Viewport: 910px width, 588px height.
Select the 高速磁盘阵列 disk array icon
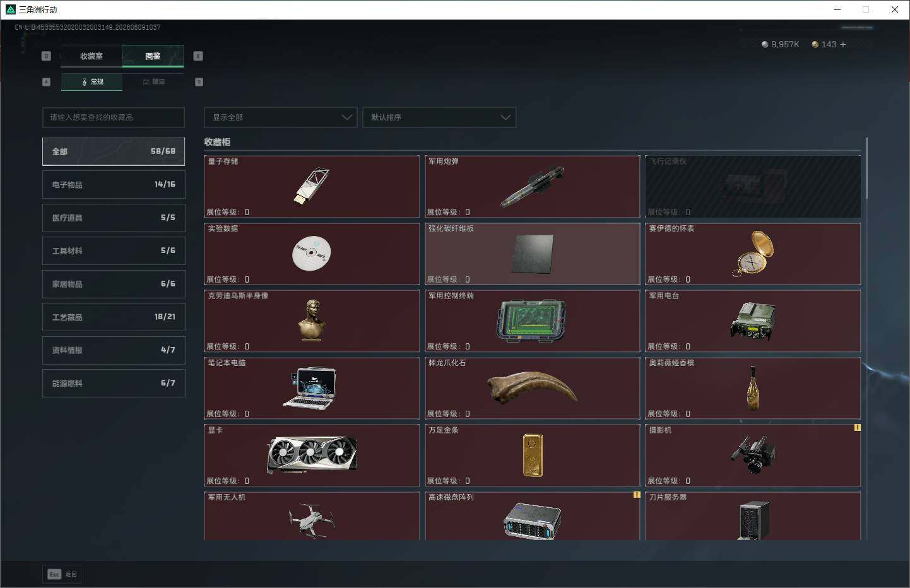532,521
